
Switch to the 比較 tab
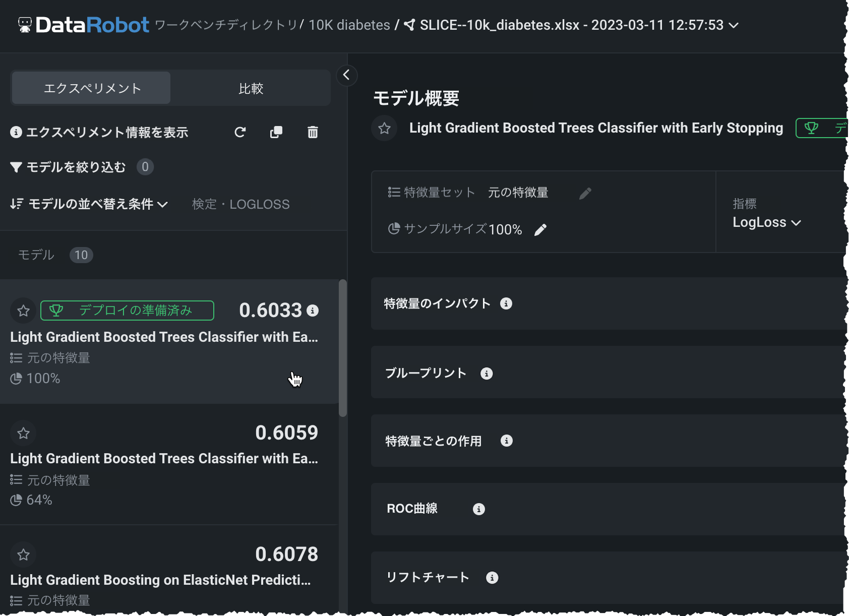point(251,88)
